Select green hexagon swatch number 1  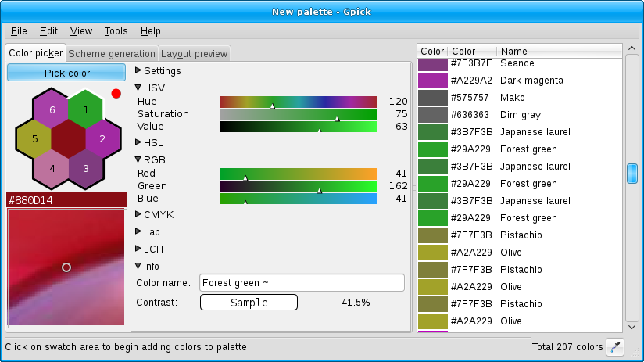click(85, 110)
